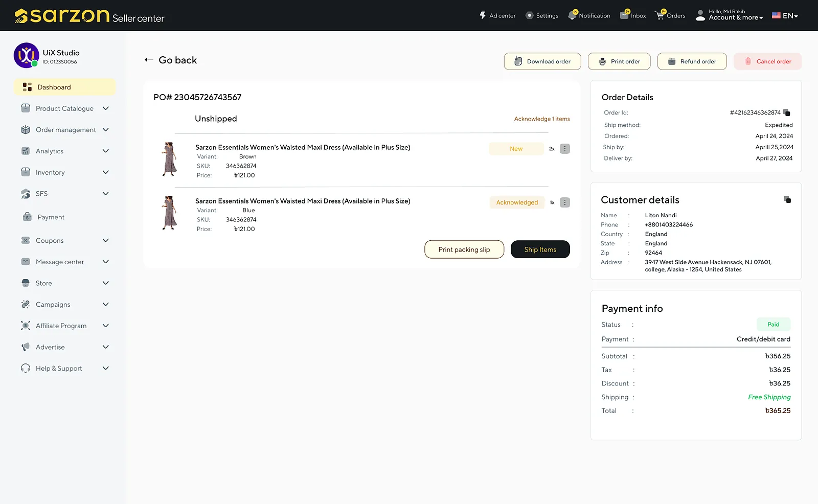
Task: Click the Cancel order button
Action: pyautogui.click(x=767, y=61)
